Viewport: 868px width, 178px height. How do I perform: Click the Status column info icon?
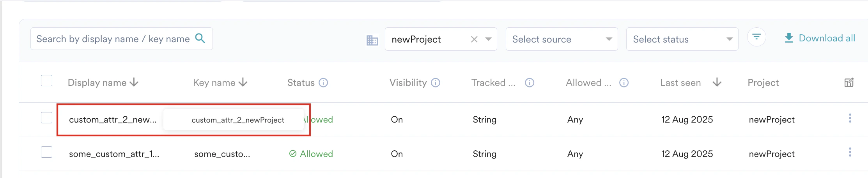[323, 83]
